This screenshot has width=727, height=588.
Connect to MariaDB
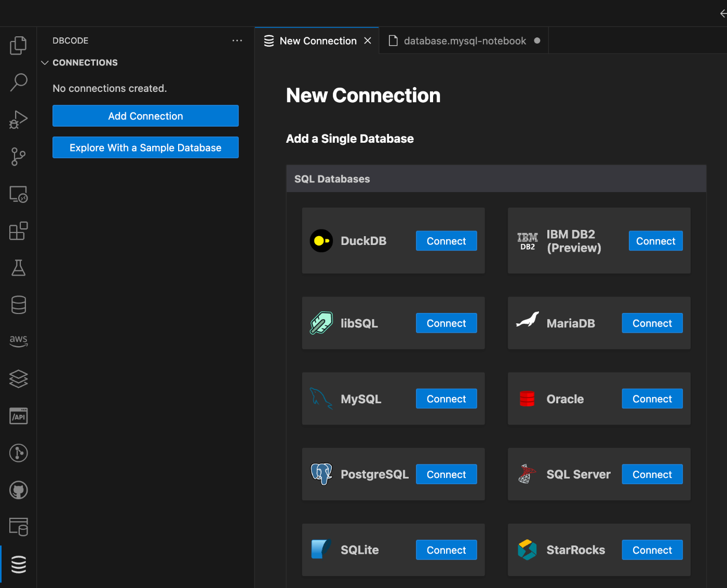coord(652,323)
